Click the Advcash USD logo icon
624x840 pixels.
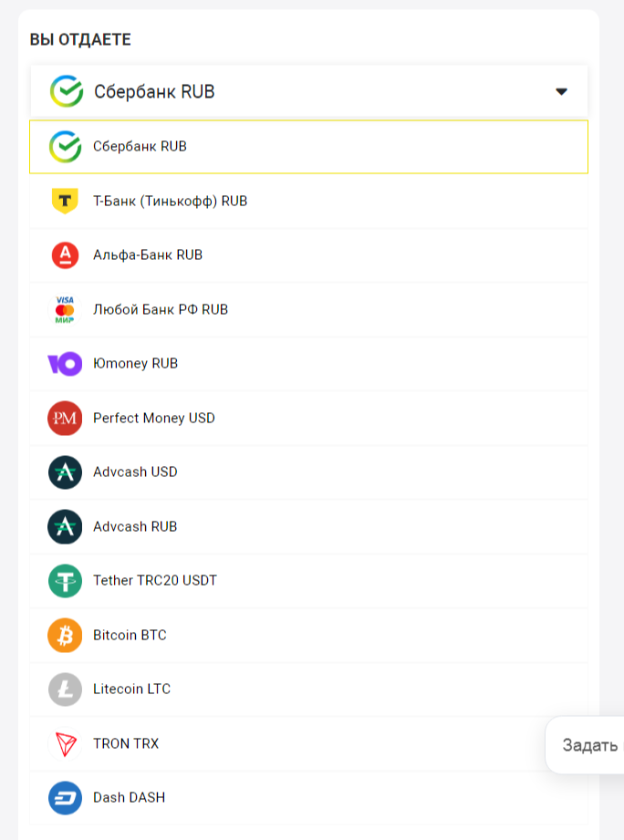[63, 472]
